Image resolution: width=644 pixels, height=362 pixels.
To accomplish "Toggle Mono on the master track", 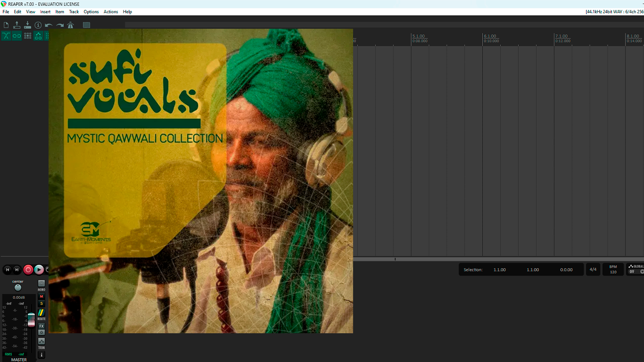I will tap(41, 284).
